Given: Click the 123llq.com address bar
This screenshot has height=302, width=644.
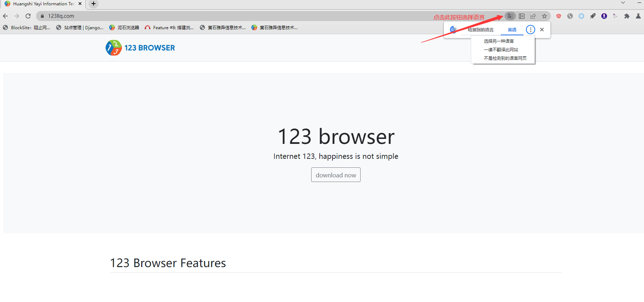Looking at the screenshot, I should point(213,16).
